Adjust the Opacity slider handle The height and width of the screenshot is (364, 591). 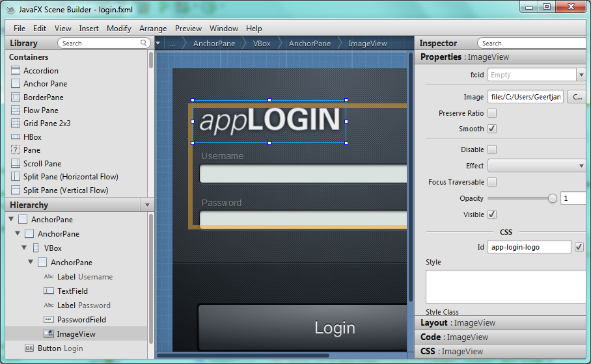click(553, 199)
